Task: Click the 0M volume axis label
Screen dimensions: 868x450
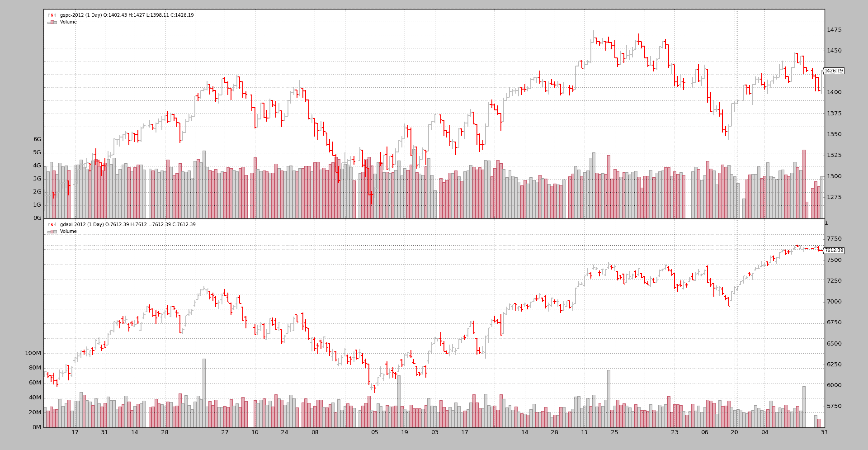Action: click(x=37, y=427)
